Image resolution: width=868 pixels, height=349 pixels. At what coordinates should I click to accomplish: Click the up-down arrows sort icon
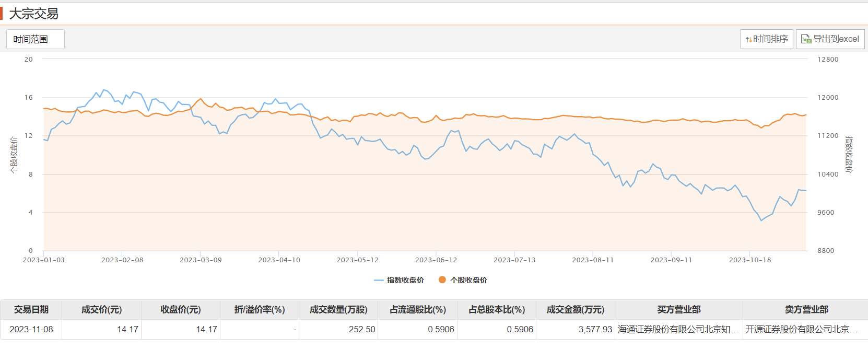coord(748,39)
